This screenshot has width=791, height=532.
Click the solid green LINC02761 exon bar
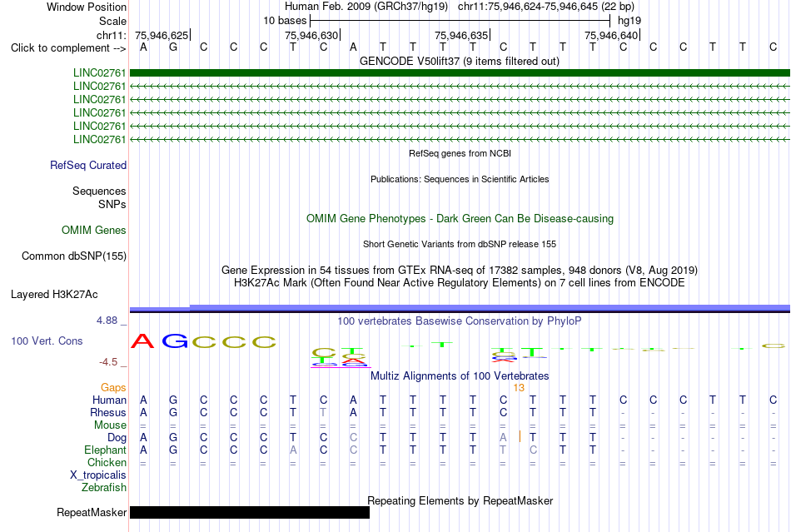pos(460,72)
